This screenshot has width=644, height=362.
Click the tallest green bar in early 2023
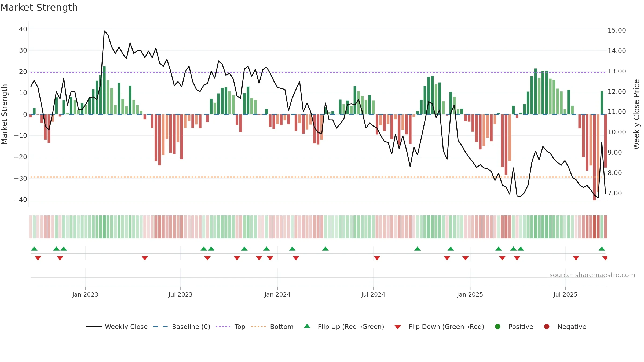click(x=104, y=90)
